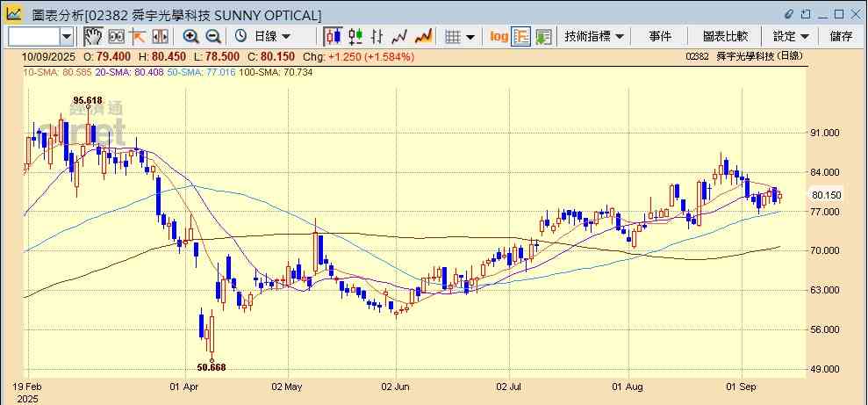Click the 95.618 high price marker
Viewport: 868px width, 405px height.
point(88,100)
